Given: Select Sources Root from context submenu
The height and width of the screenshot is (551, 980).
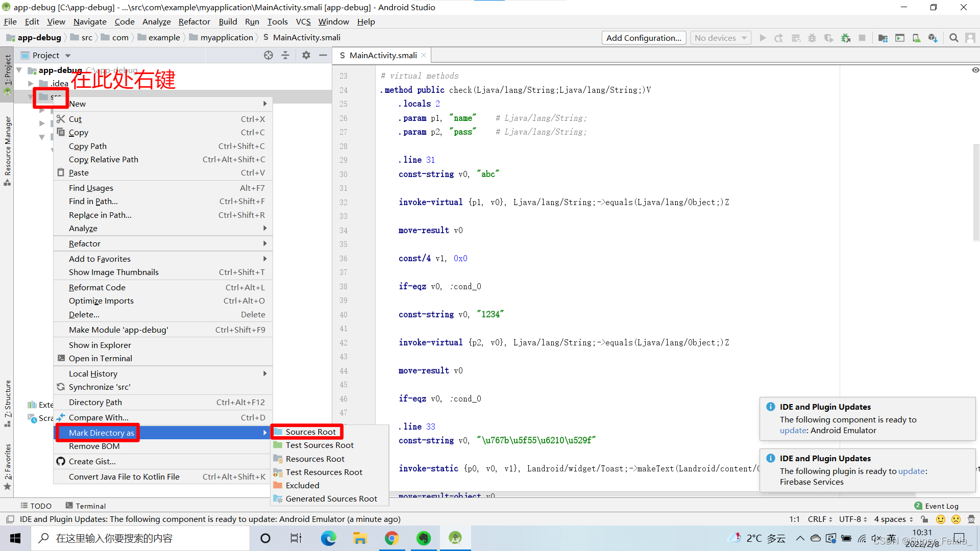Looking at the screenshot, I should [x=311, y=431].
